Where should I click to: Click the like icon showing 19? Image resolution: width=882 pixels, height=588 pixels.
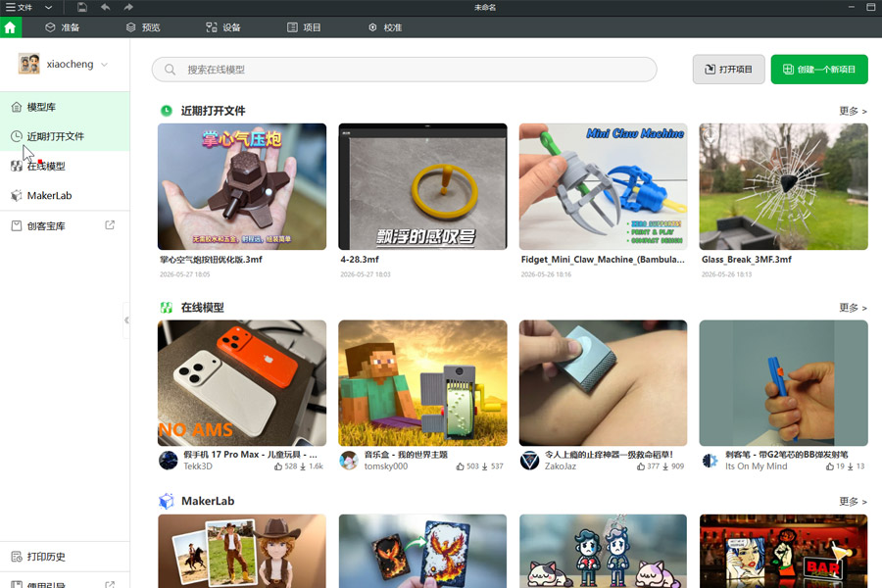pyautogui.click(x=830, y=466)
